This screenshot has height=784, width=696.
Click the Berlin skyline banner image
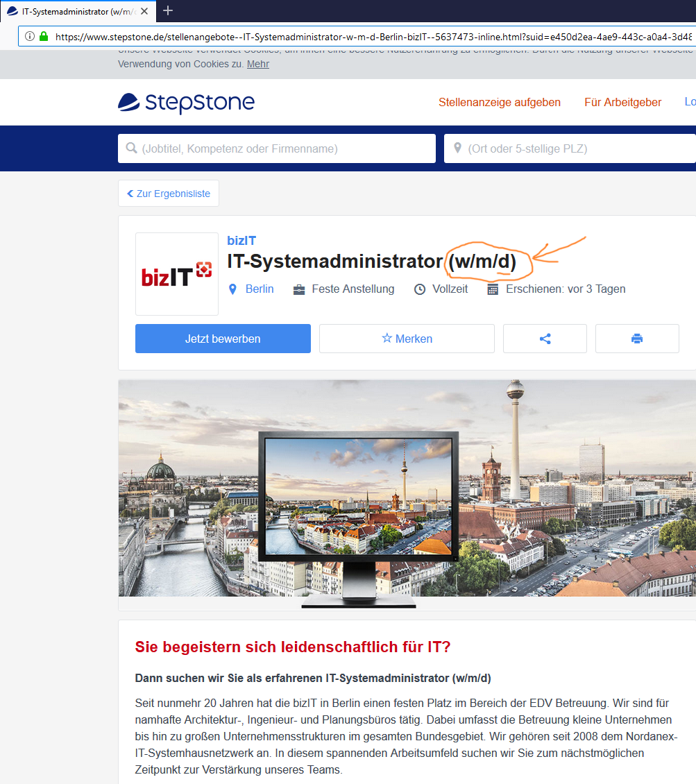pyautogui.click(x=407, y=494)
